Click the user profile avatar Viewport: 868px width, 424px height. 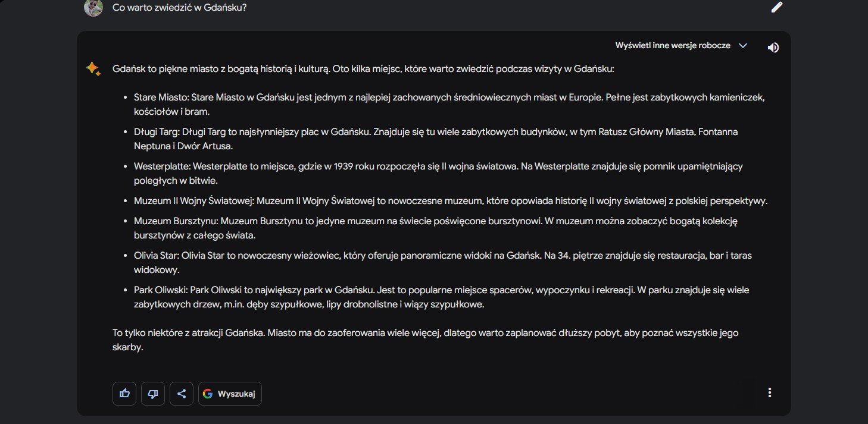[93, 8]
